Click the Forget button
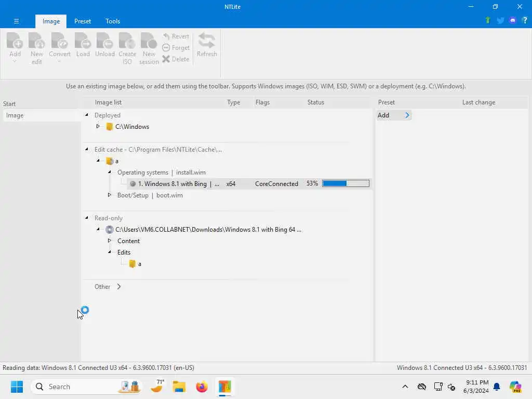 tap(176, 48)
